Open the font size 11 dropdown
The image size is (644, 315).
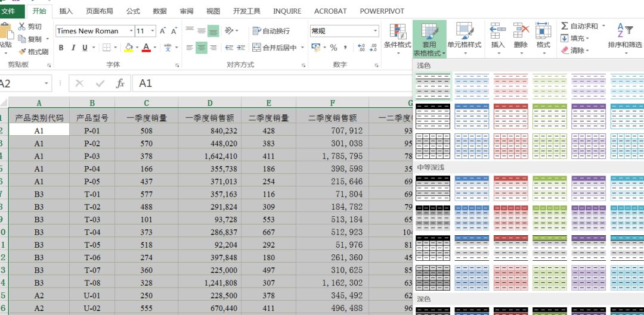[153, 31]
